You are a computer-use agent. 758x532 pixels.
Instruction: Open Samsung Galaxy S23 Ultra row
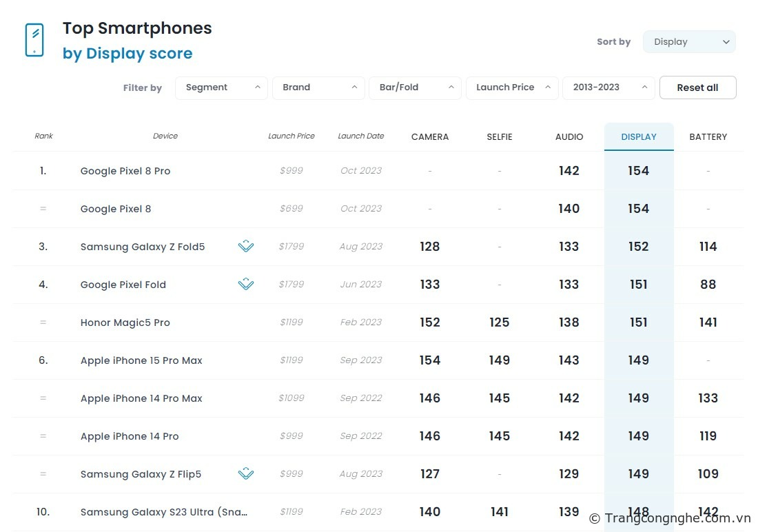point(164,512)
